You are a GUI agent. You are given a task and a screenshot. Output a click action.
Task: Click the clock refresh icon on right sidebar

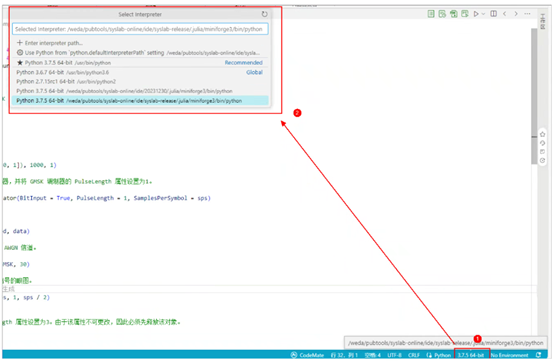click(x=542, y=161)
